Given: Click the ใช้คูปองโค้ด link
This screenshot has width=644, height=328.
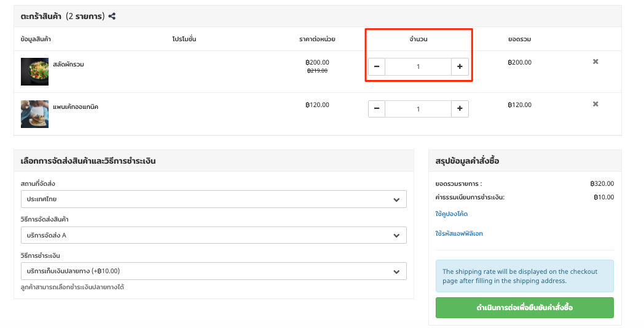Looking at the screenshot, I should (452, 214).
